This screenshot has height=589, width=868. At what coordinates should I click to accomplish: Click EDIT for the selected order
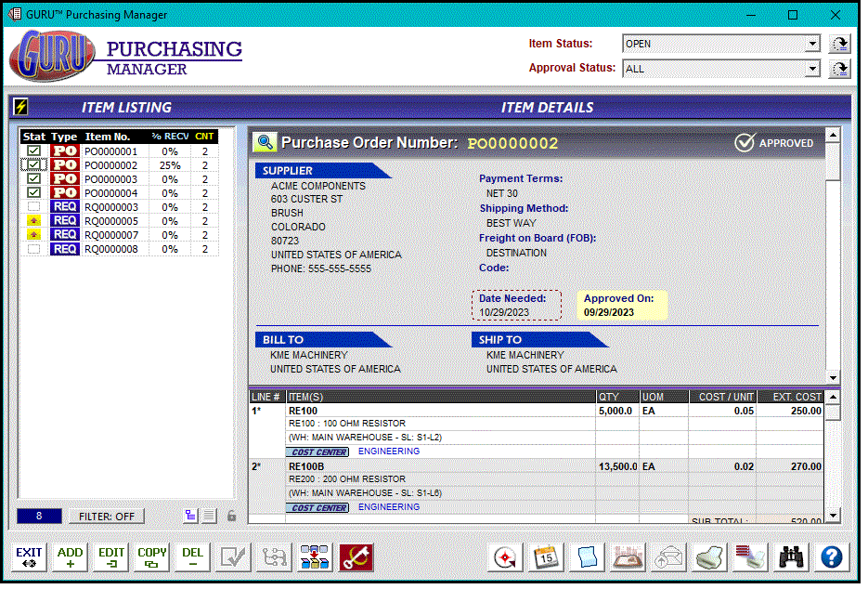click(111, 558)
